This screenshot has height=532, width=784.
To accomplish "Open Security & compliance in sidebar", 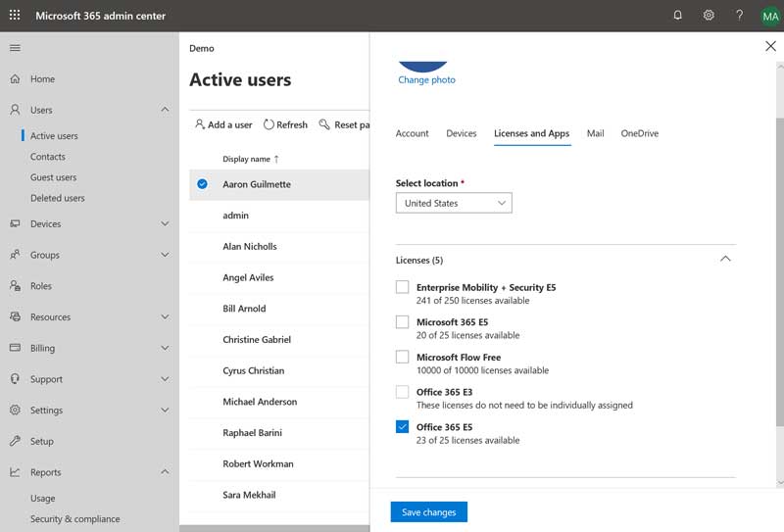I will (75, 519).
